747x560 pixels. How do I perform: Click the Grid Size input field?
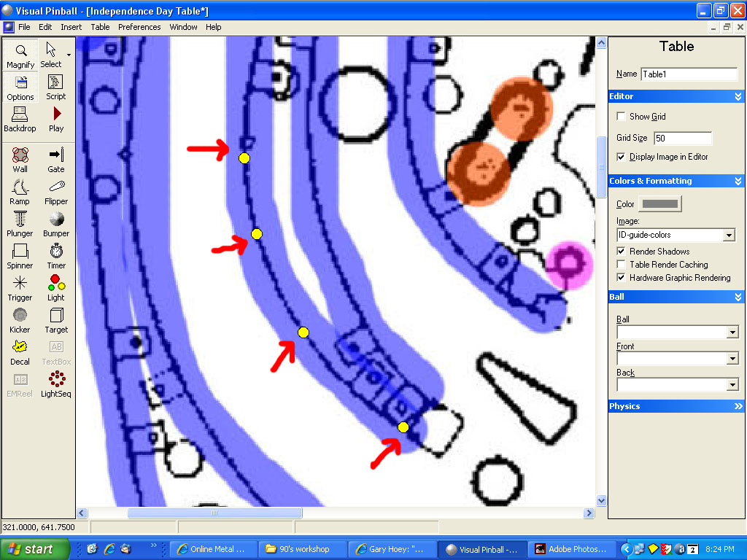pos(682,138)
